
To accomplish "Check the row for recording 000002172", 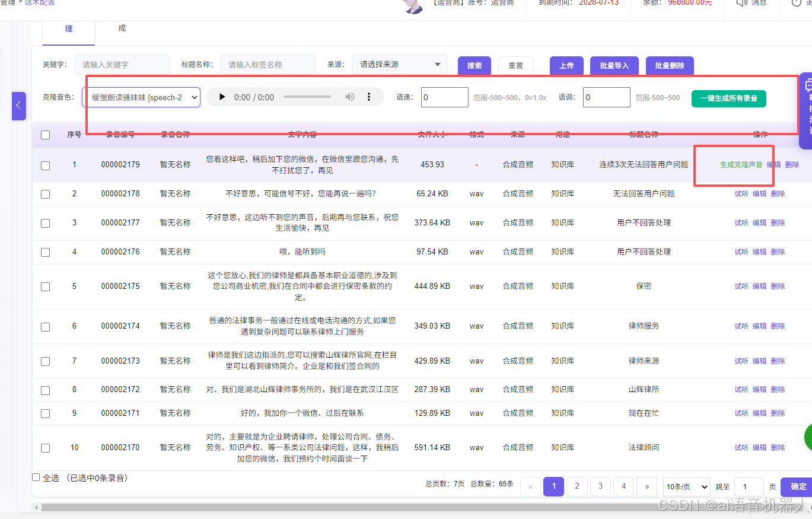I will tap(46, 390).
